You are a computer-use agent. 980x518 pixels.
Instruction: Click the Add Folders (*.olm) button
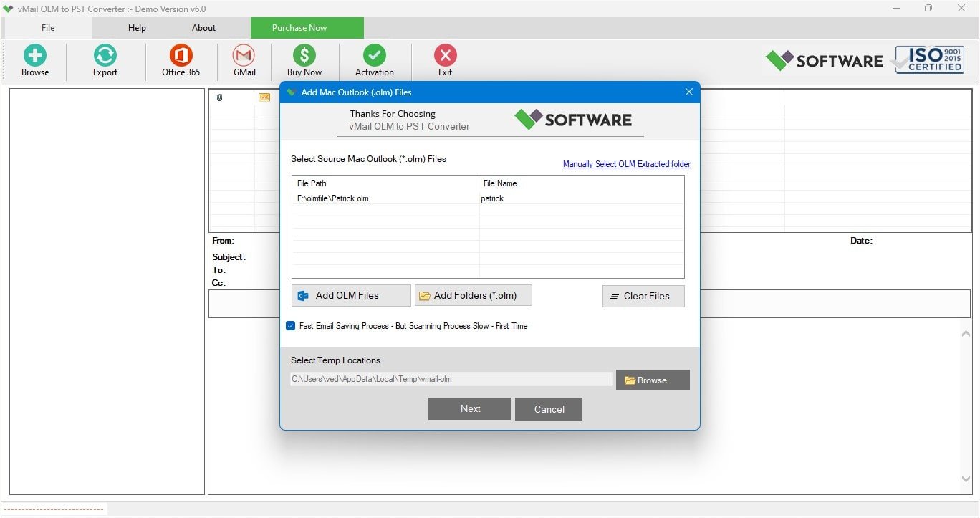[473, 295]
